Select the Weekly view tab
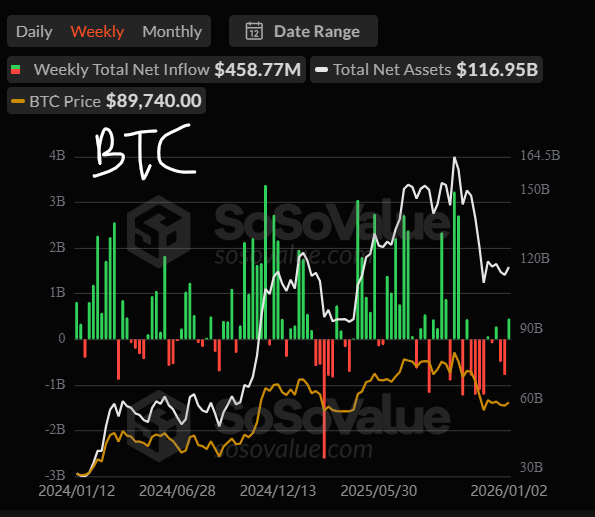Screen dimensions: 595x517 [97, 32]
